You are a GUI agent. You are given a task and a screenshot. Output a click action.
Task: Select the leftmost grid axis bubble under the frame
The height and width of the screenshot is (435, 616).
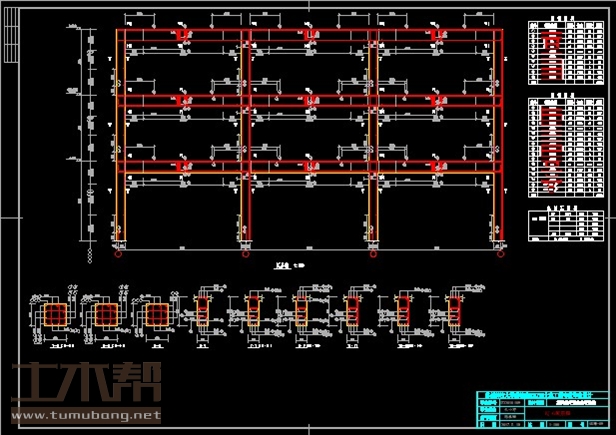pos(119,254)
